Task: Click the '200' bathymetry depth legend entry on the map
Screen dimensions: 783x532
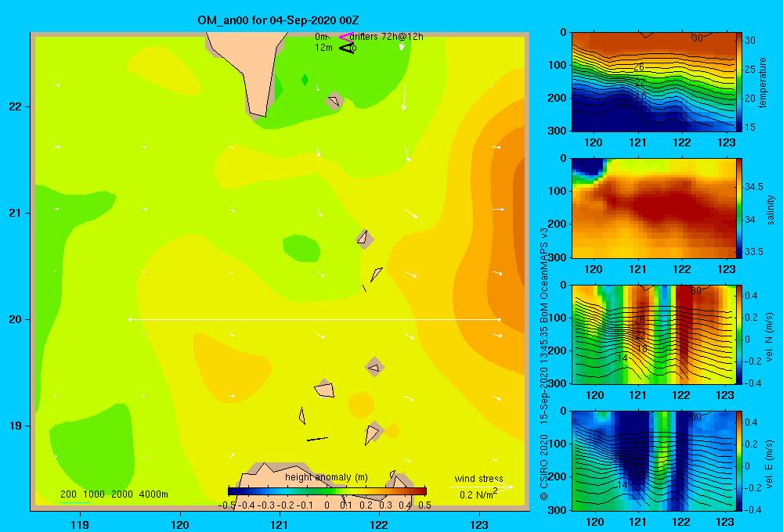Action: 68,494
